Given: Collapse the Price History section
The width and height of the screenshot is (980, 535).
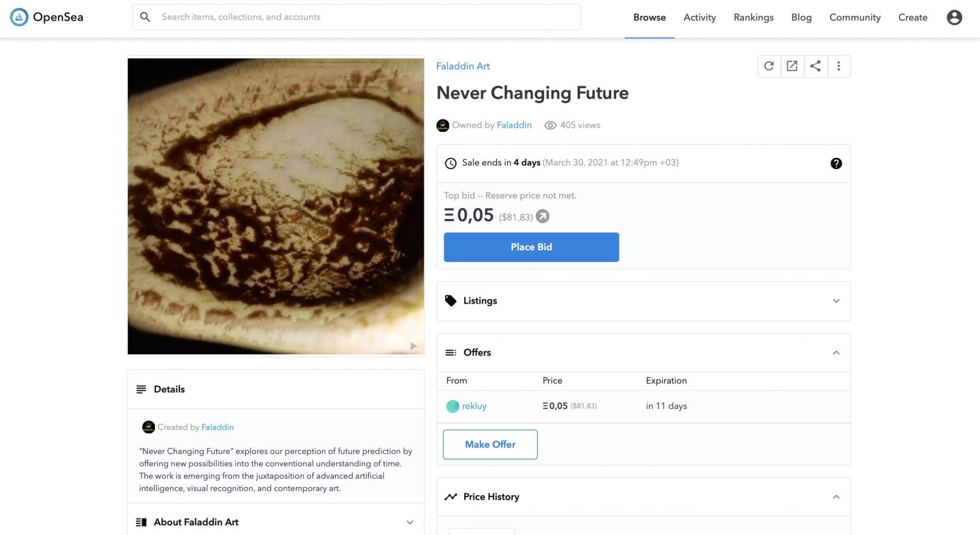Looking at the screenshot, I should pos(836,497).
